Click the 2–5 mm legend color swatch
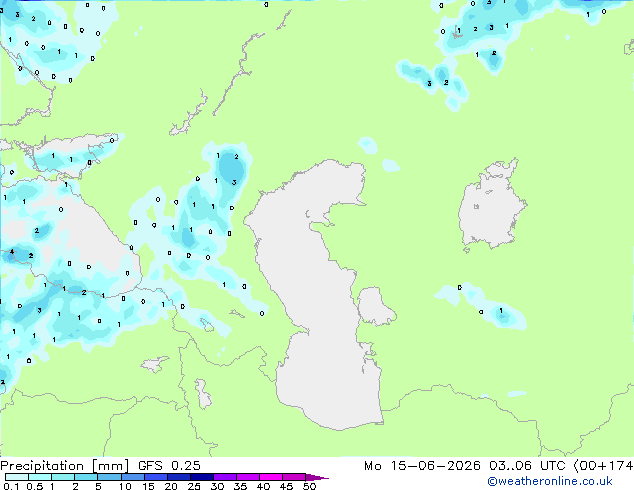This screenshot has width=634, height=490. coord(86,477)
